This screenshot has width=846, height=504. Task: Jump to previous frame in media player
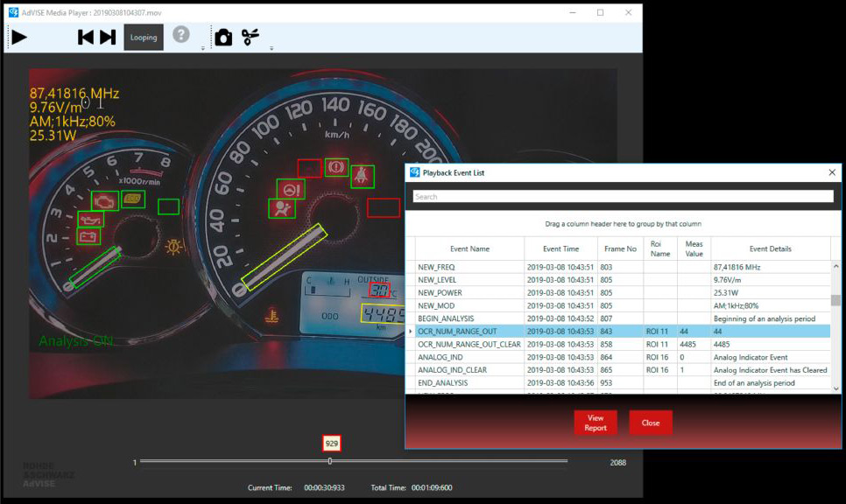[x=85, y=38]
